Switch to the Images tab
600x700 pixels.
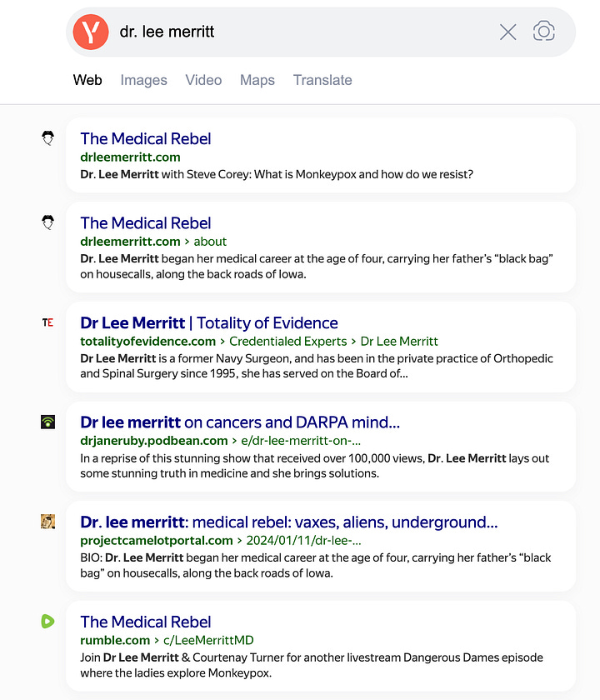click(x=143, y=80)
